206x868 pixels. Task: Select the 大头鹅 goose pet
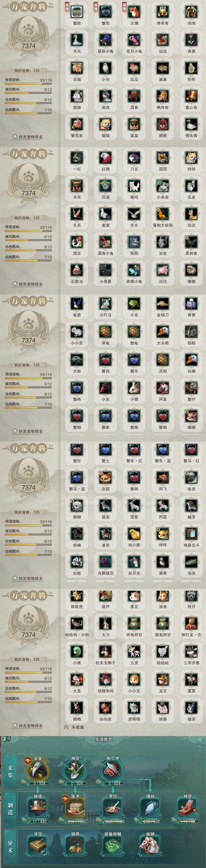pos(163,332)
